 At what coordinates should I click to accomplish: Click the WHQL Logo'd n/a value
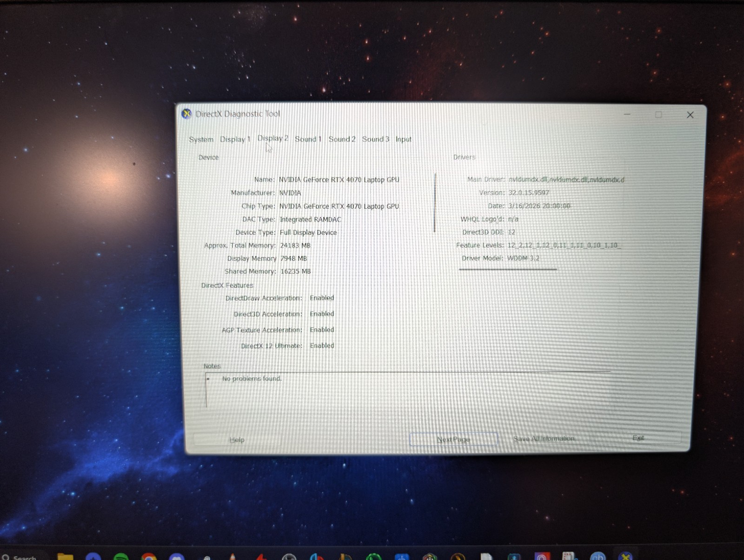pyautogui.click(x=513, y=219)
